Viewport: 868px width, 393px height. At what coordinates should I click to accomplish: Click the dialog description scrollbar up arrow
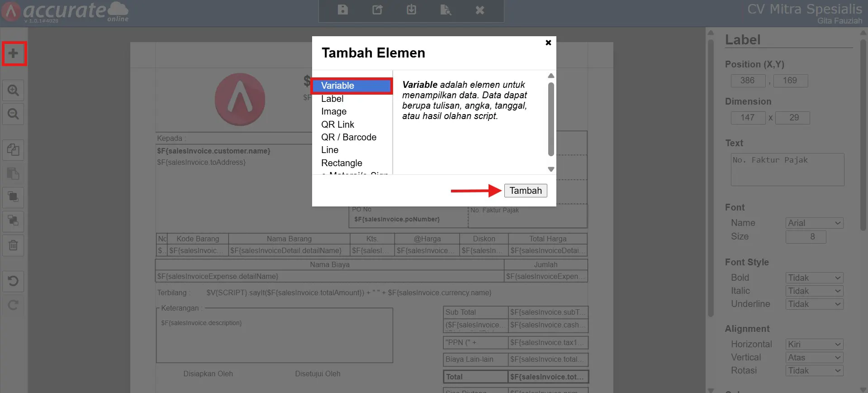pyautogui.click(x=551, y=76)
